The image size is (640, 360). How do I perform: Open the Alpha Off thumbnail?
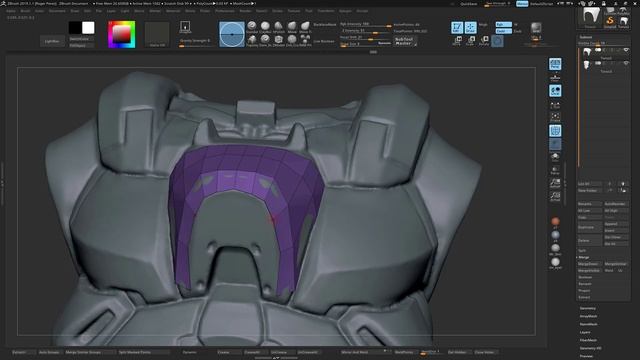(157, 35)
